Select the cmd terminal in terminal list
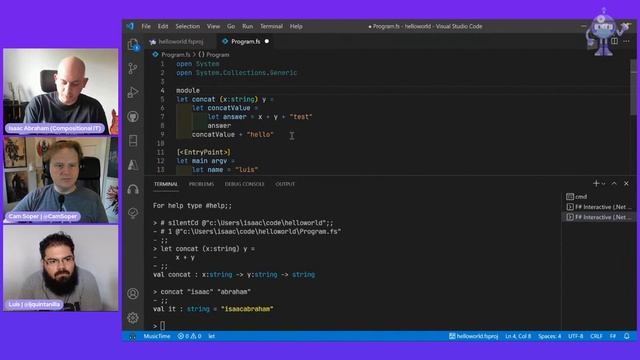This screenshot has height=360, width=640. (x=599, y=196)
